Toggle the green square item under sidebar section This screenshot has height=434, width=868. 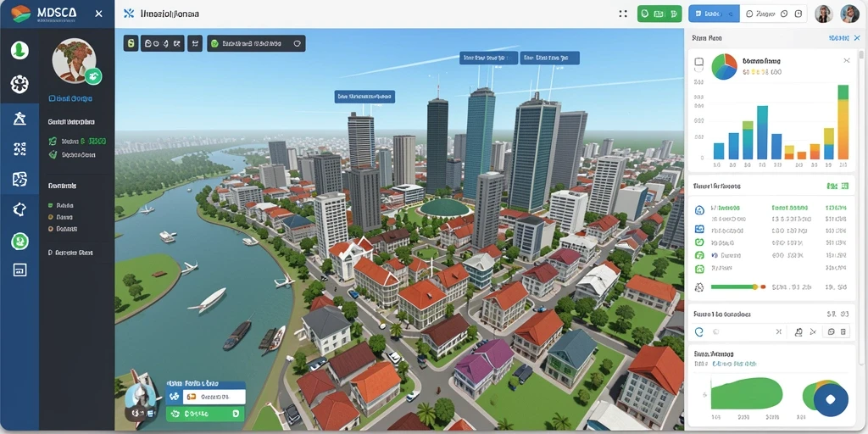pyautogui.click(x=51, y=205)
